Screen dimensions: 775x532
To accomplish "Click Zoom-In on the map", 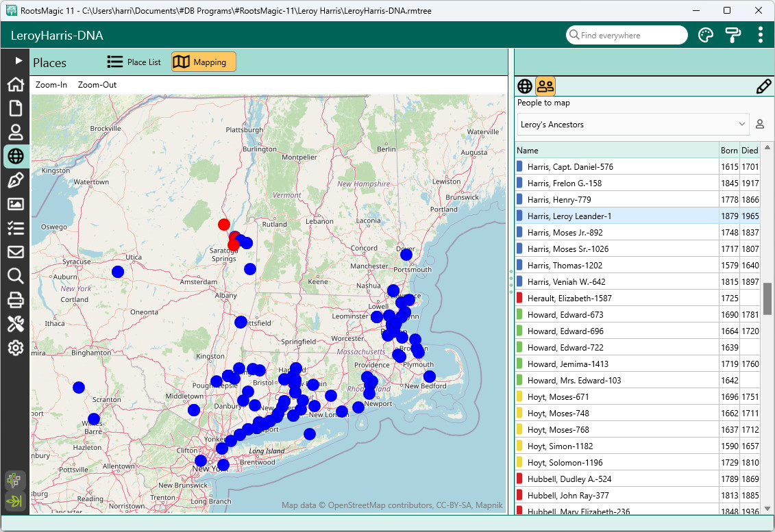I will click(x=51, y=84).
